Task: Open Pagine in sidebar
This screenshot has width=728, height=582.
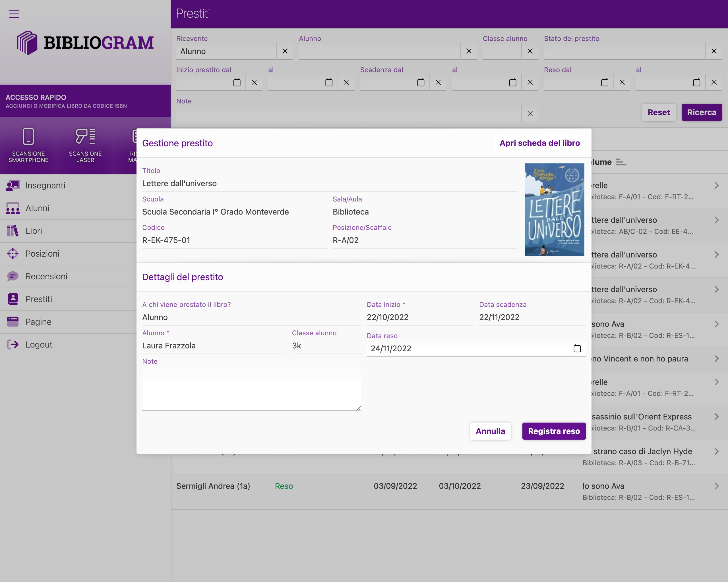Action: click(x=68, y=322)
